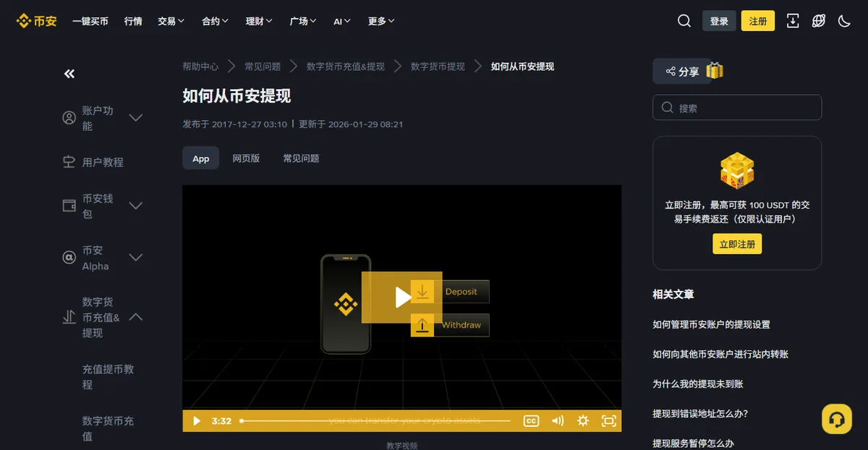This screenshot has width=868, height=450.
Task: Open article 如何管理币安账户的提现设置
Action: pos(711,325)
